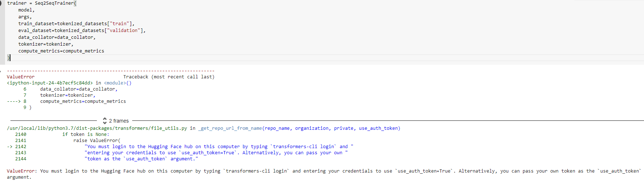Click the ipython-input-24 traceback link
644x183 pixels.
click(x=50, y=83)
